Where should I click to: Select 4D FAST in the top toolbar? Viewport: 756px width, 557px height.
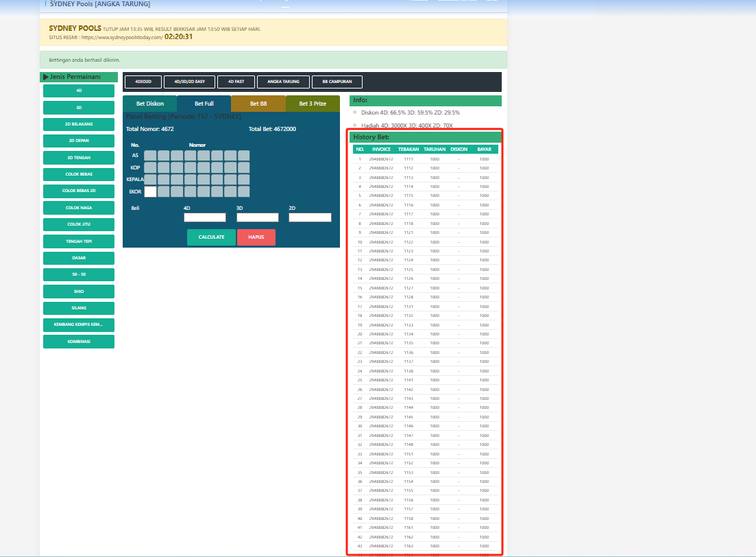[235, 82]
